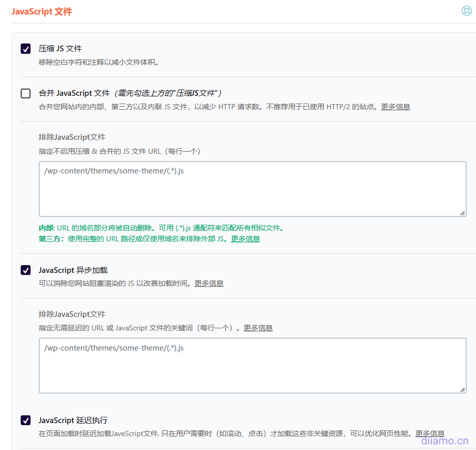This screenshot has height=450, width=476.
Task: Toggle the JavaScript 延迟执行 checkbox
Action: coord(25,420)
